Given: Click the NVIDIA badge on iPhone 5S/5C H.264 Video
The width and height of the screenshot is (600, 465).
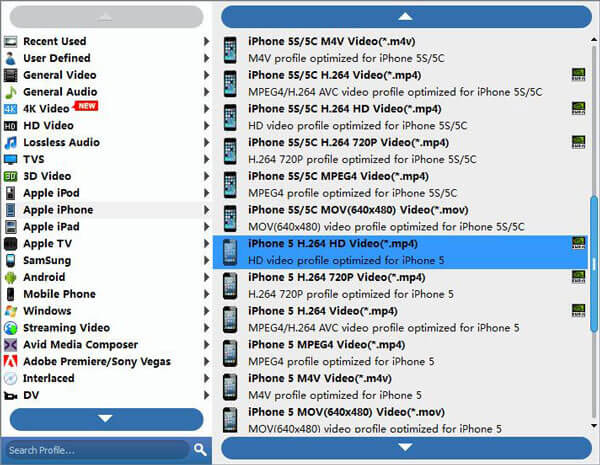Looking at the screenshot, I should (x=578, y=75).
